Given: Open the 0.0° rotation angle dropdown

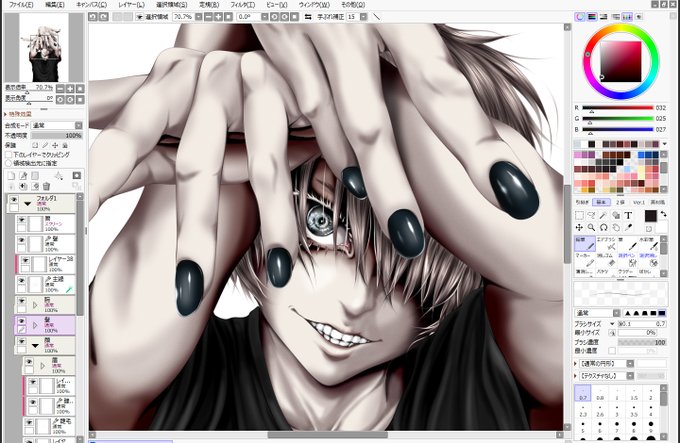Looking at the screenshot, I should (x=264, y=16).
